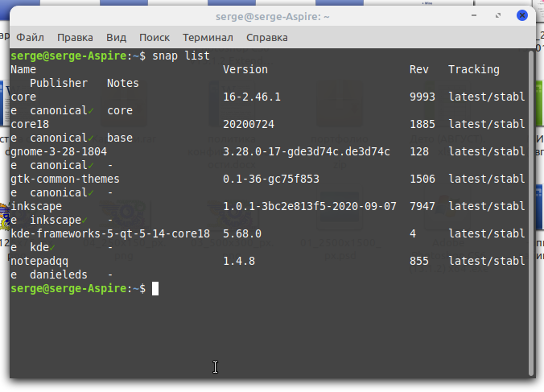Click version '0.1-36-gc75f853'
The width and height of the screenshot is (544, 392).
[271, 179]
